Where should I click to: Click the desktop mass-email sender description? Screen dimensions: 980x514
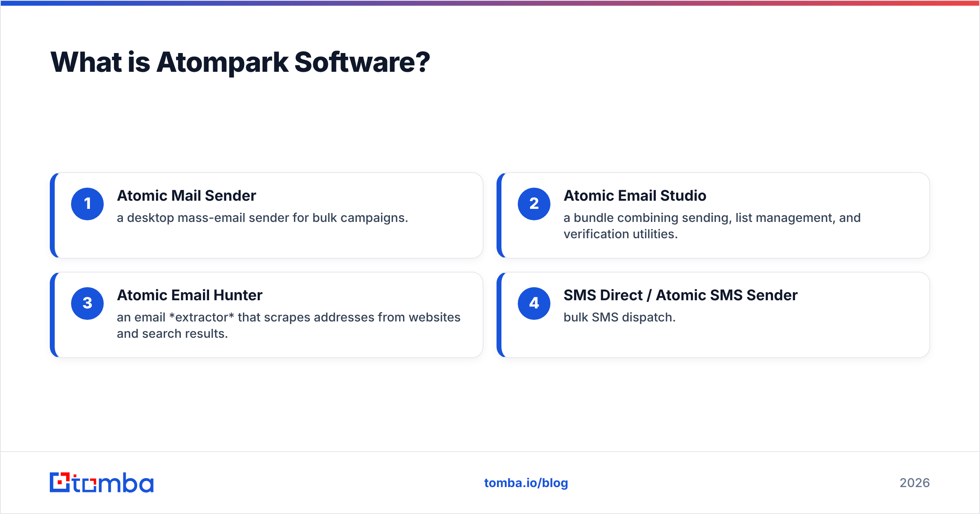[x=263, y=218]
